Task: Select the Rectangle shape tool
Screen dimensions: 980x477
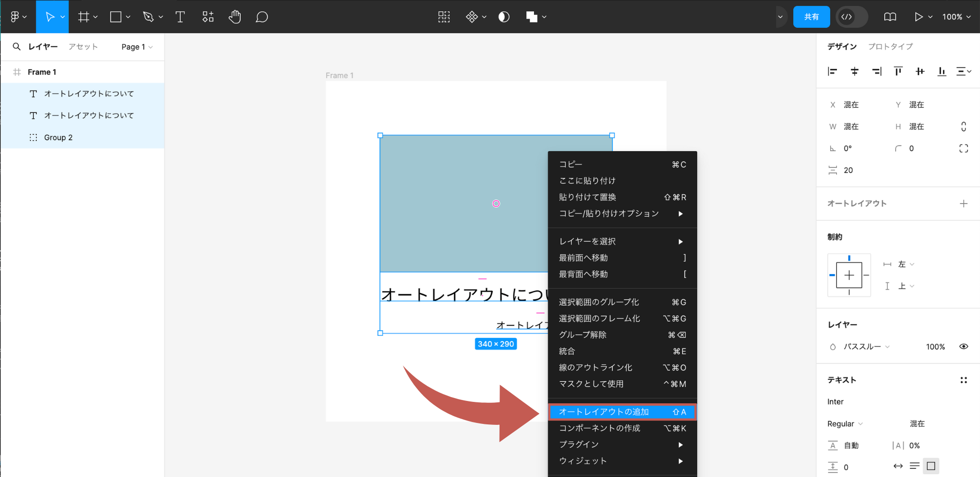Action: pos(115,17)
